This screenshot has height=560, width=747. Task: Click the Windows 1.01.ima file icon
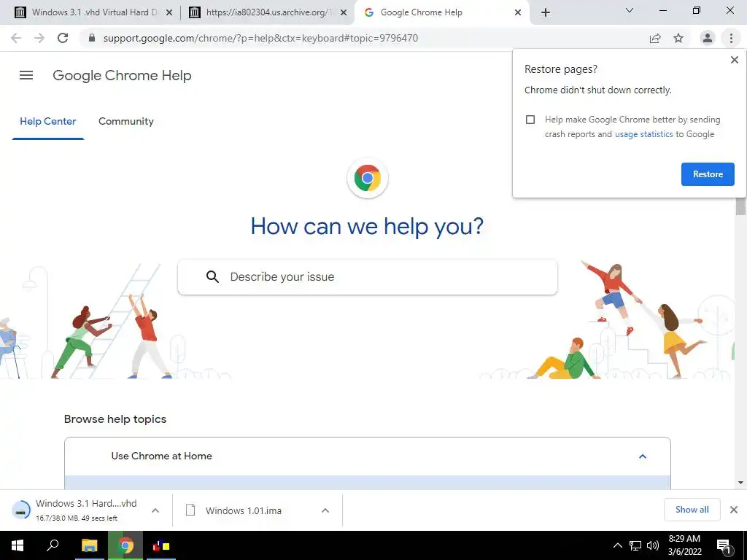190,510
